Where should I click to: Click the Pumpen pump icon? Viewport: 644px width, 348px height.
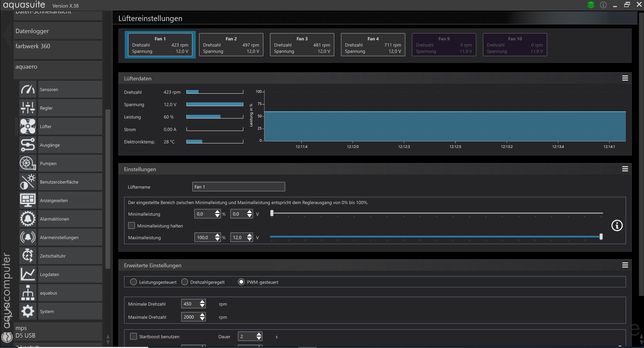coord(28,164)
